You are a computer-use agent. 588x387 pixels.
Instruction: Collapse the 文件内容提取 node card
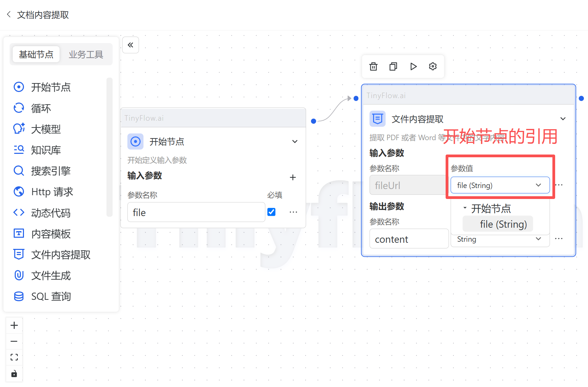pyautogui.click(x=563, y=119)
